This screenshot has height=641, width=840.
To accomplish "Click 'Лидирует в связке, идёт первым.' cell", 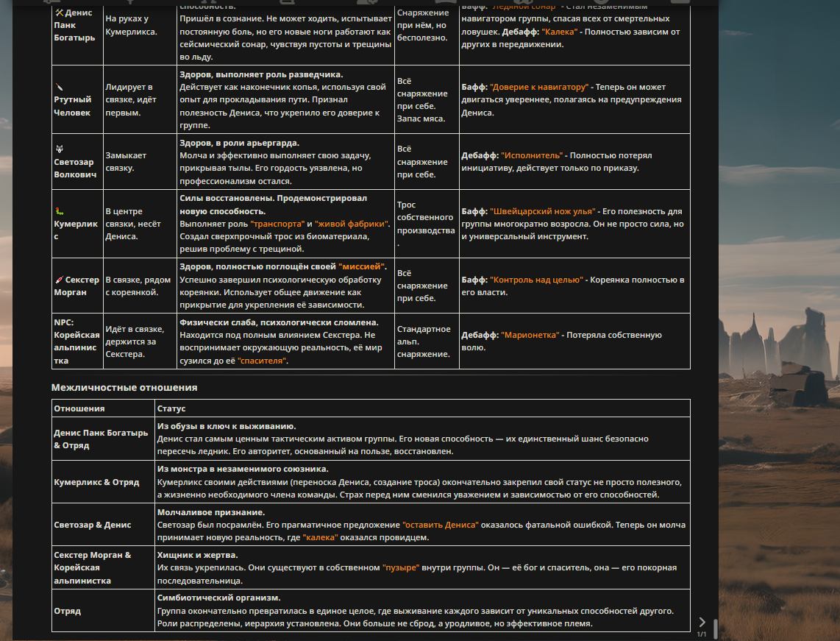I will pyautogui.click(x=140, y=99).
